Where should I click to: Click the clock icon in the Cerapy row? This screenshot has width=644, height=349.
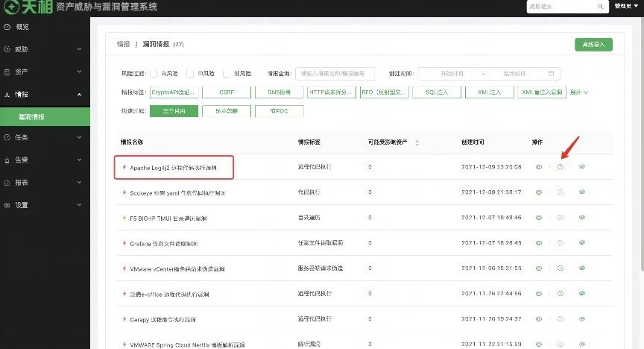[x=561, y=319]
